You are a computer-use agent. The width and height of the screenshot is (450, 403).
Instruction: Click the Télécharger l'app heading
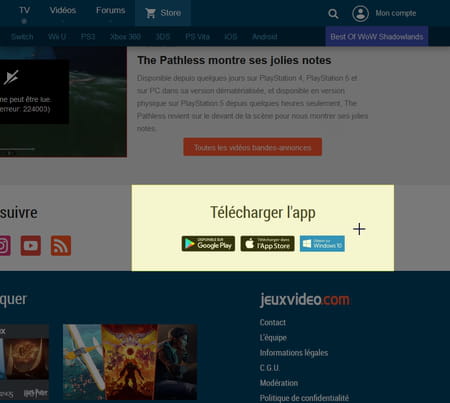point(263,213)
